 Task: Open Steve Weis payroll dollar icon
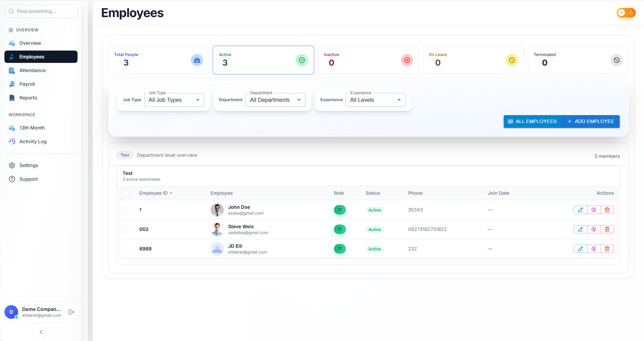pyautogui.click(x=594, y=229)
